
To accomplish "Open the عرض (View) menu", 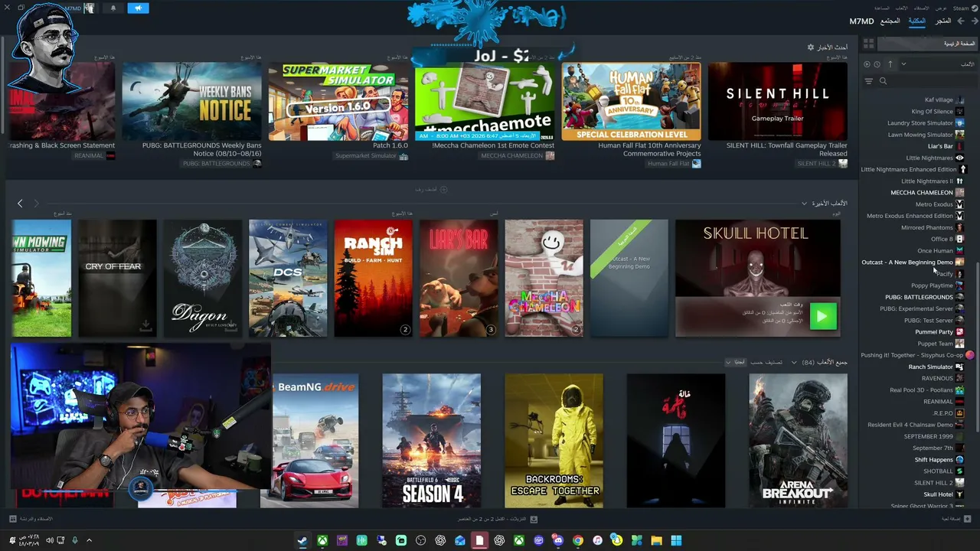I will click(x=941, y=8).
